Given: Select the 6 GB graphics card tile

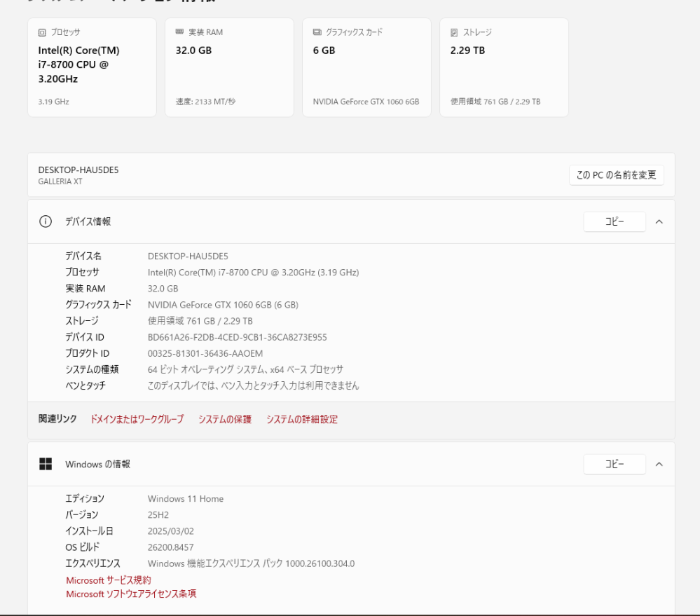Looking at the screenshot, I should [367, 67].
